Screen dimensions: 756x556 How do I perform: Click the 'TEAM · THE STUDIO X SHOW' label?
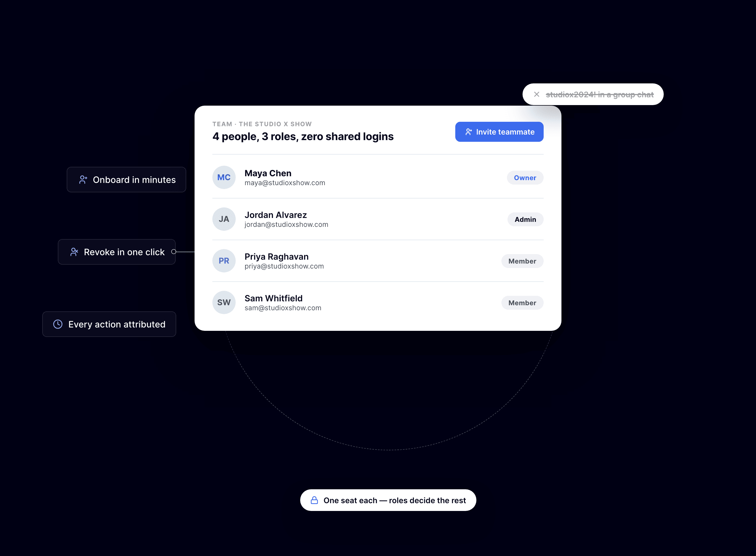[262, 124]
